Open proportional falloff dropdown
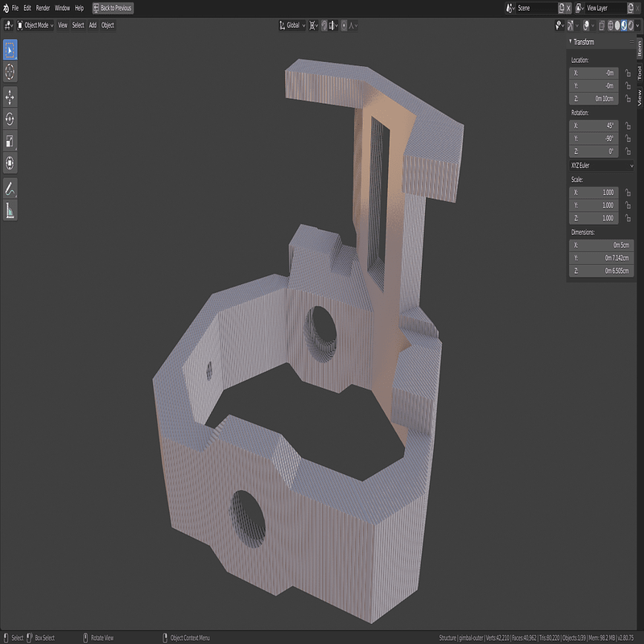The height and width of the screenshot is (644, 644). pos(353,26)
